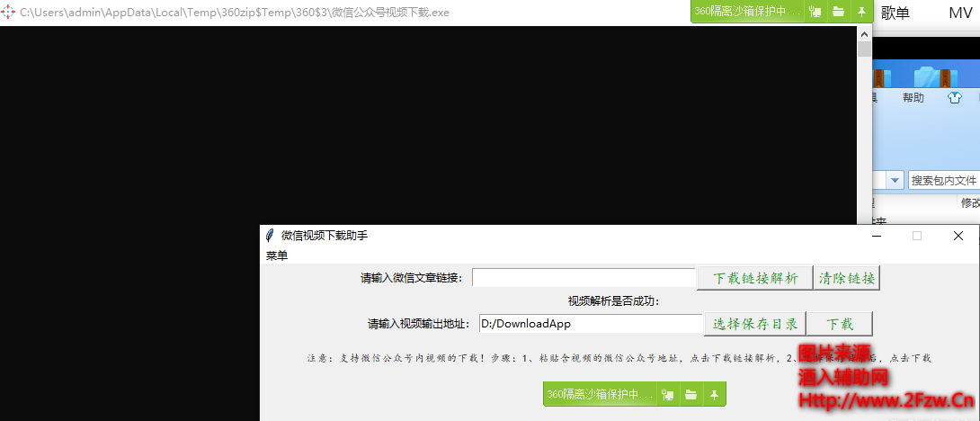Screen dimensions: 980x421
Task: Click the pin icon in top sandbox bar
Action: [862, 12]
